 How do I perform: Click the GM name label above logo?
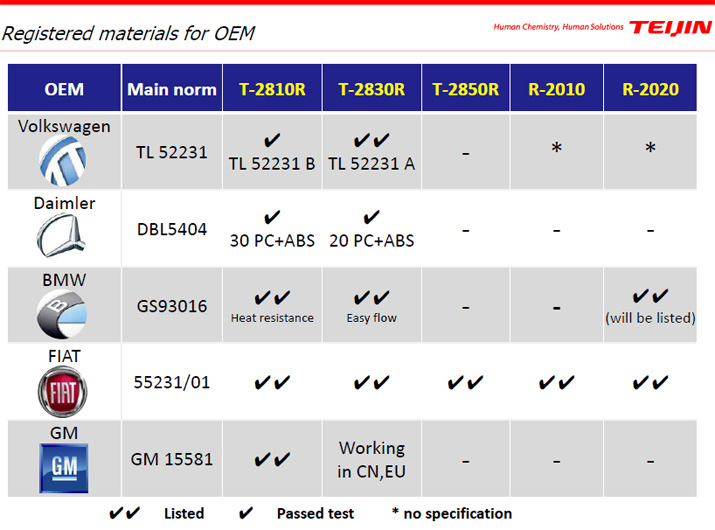pos(64,433)
